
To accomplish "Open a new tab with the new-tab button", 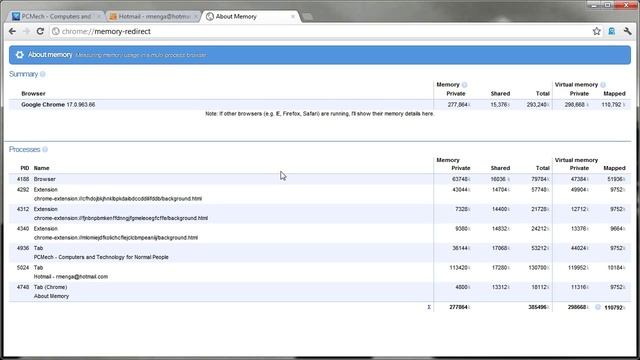I will (307, 17).
